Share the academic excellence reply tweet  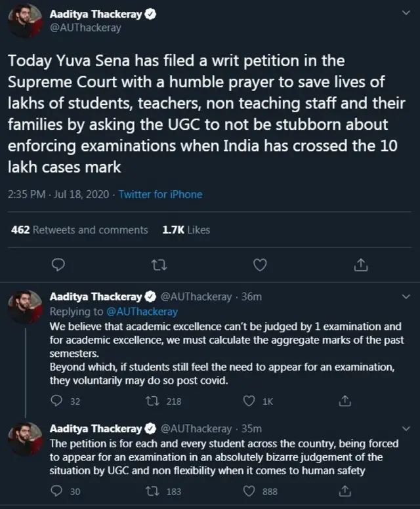343,401
